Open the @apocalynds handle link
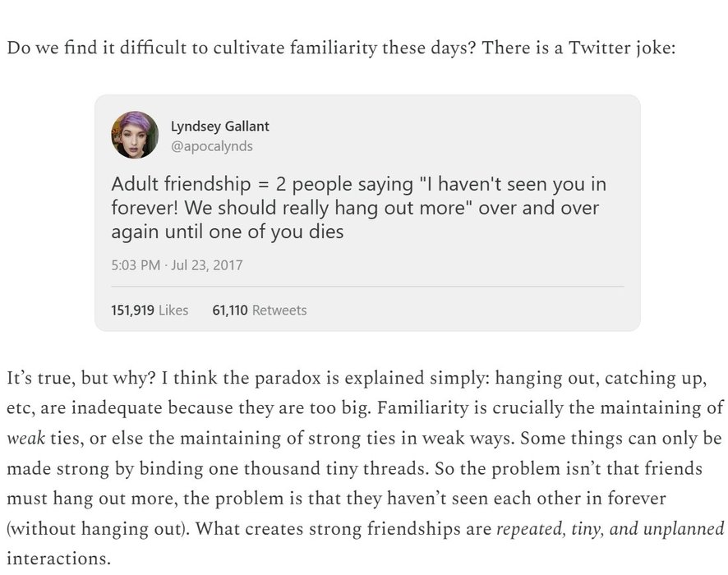 pos(211,146)
